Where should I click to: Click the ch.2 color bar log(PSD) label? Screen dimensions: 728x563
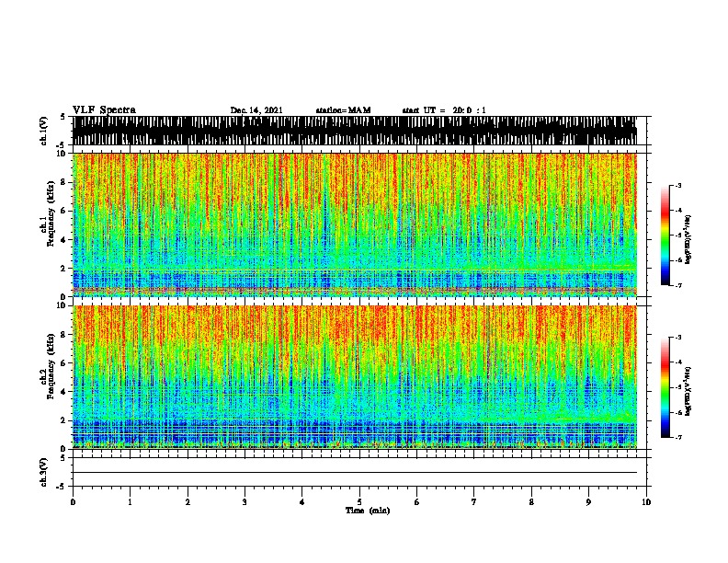tap(688, 391)
